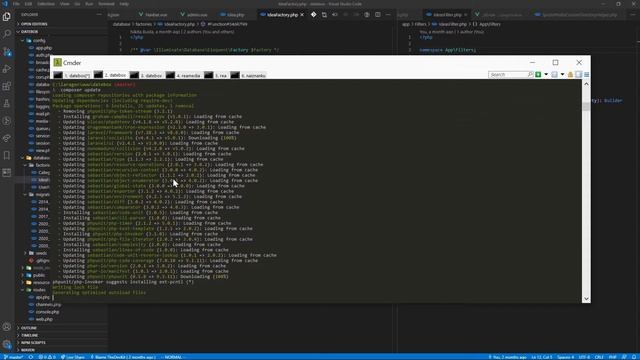Image resolution: width=640 pixels, height=360 pixels.
Task: Toggle split editor layout icon
Action: click(378, 15)
